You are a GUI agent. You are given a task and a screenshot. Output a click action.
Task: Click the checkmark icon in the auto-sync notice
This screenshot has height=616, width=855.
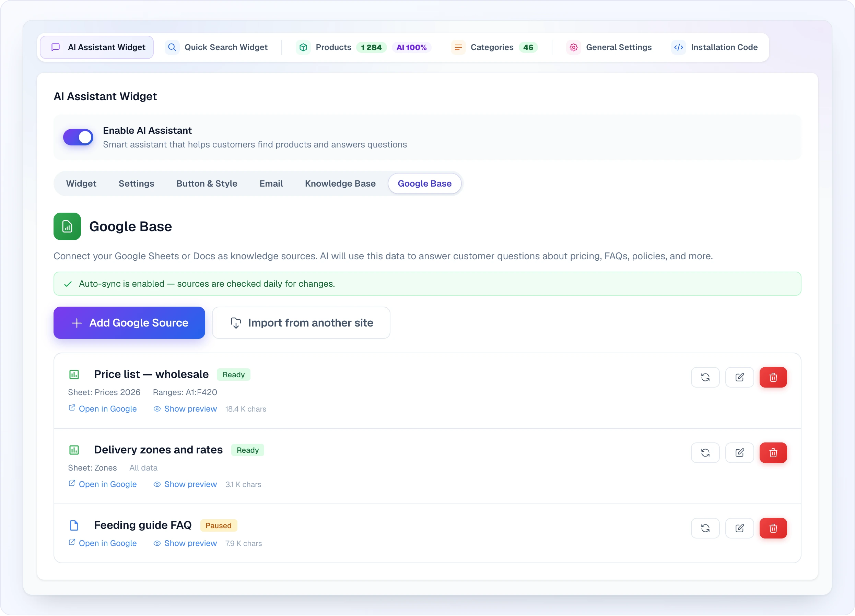(x=68, y=284)
